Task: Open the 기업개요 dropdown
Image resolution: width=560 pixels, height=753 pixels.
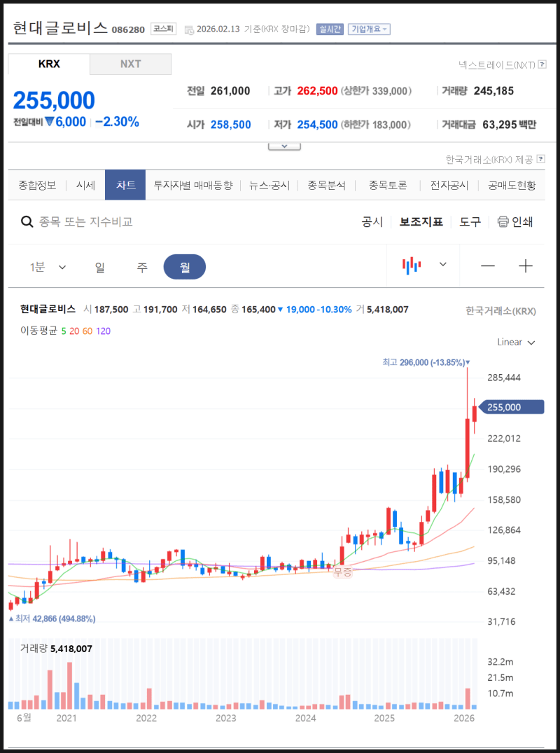Action: [x=369, y=29]
